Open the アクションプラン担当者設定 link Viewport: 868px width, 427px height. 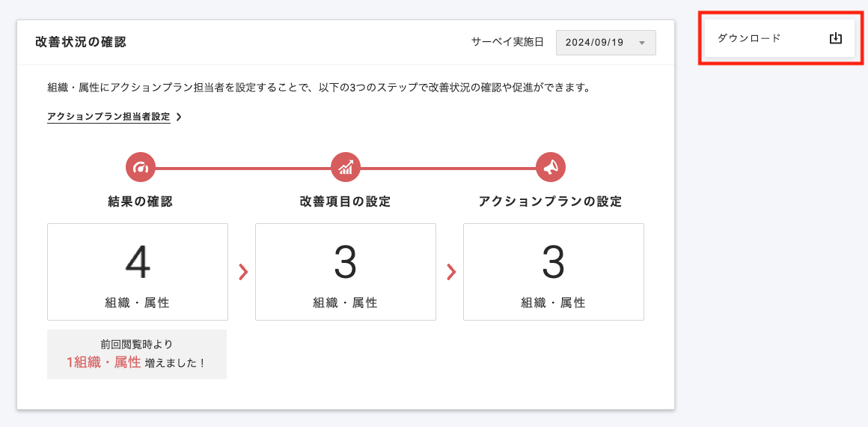109,117
